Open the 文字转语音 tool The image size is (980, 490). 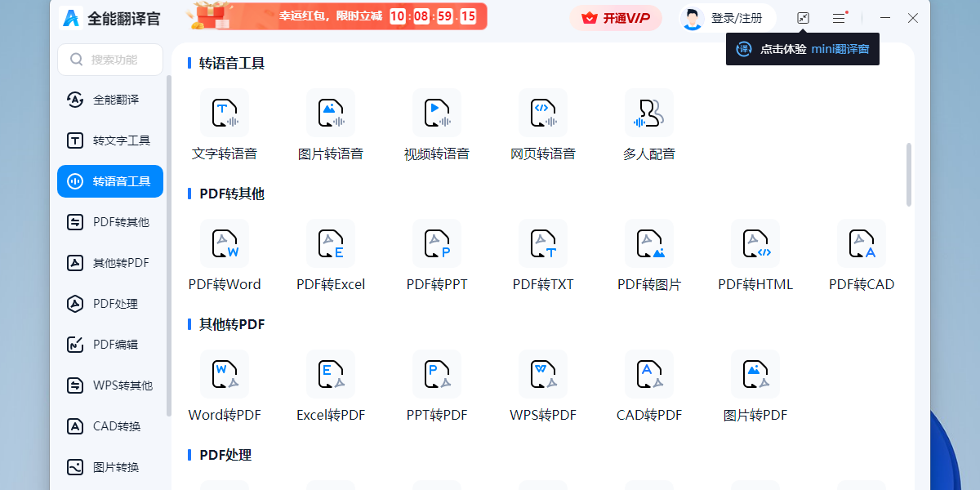click(x=225, y=125)
